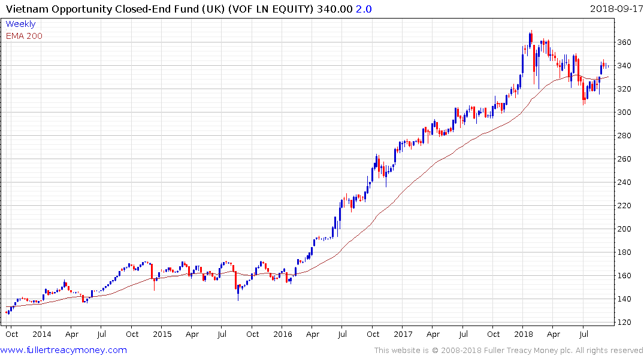Click the 340 price axis label
644x359 pixels.
pos(624,66)
